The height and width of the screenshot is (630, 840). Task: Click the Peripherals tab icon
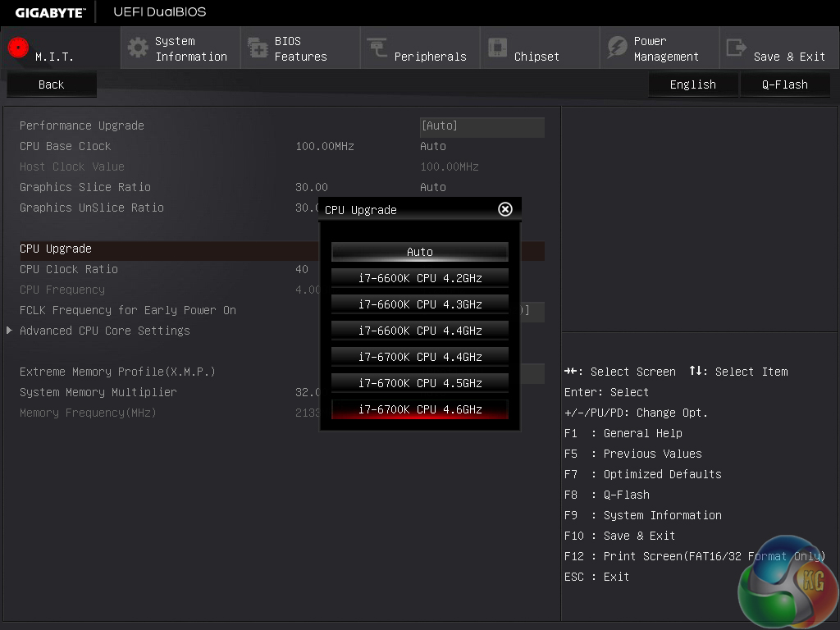(377, 48)
